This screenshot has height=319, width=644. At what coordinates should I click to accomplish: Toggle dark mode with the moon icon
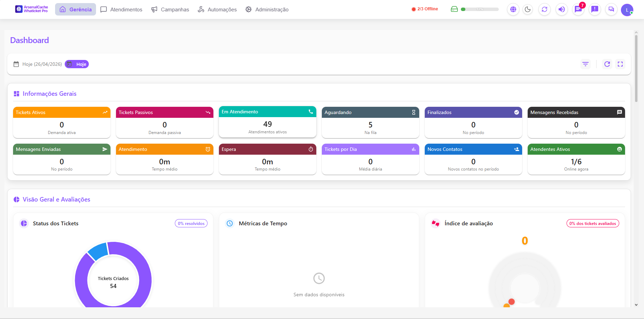pos(528,9)
